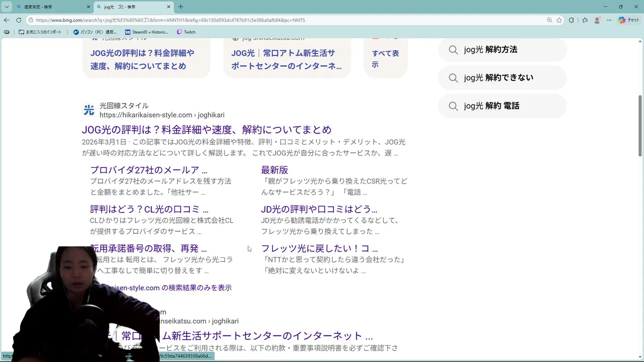Go back with the browser back arrow

point(7,20)
